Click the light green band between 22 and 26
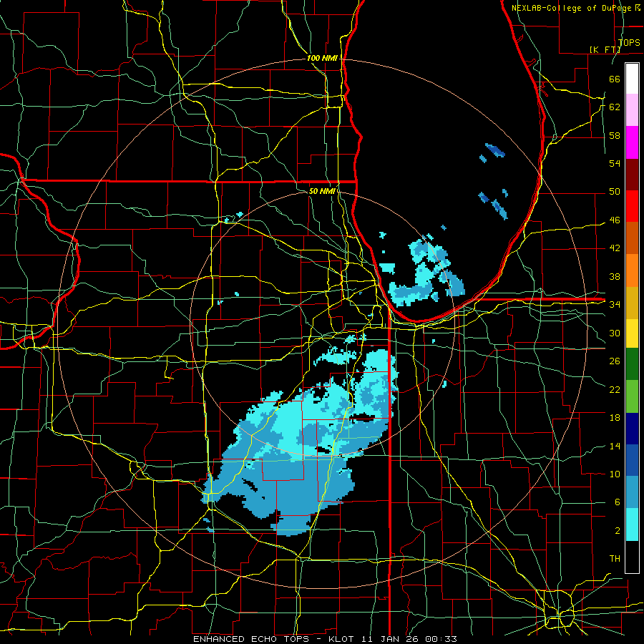The height and width of the screenshot is (644, 644). pyautogui.click(x=632, y=396)
